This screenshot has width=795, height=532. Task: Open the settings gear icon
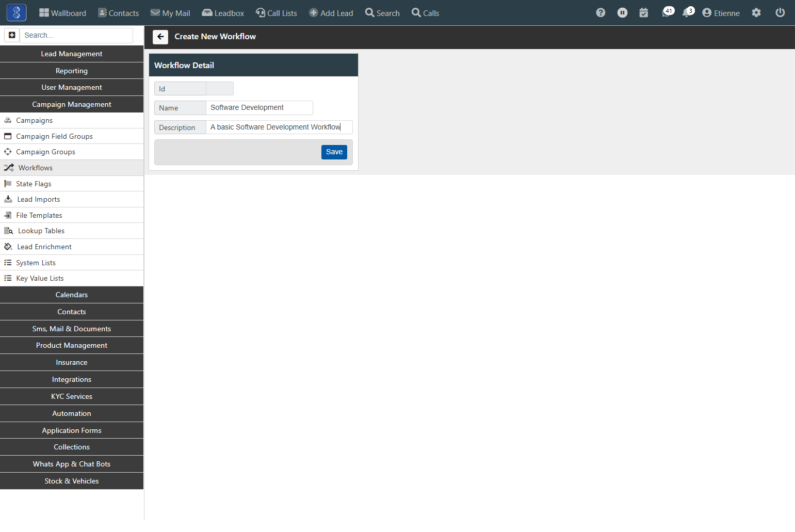click(756, 13)
